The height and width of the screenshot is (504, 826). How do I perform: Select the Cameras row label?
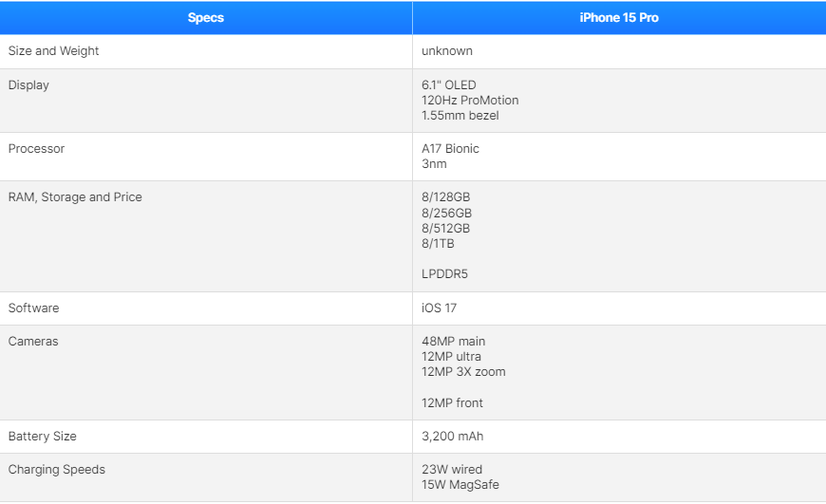pyautogui.click(x=33, y=342)
